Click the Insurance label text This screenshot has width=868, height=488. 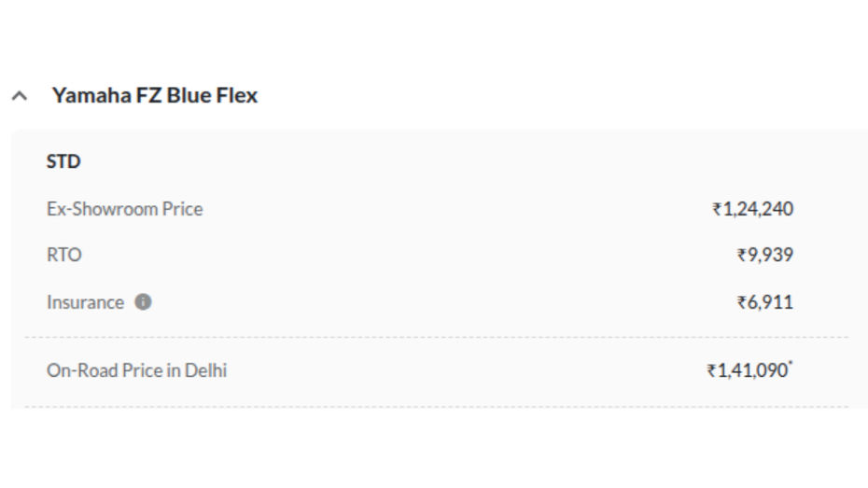(85, 302)
